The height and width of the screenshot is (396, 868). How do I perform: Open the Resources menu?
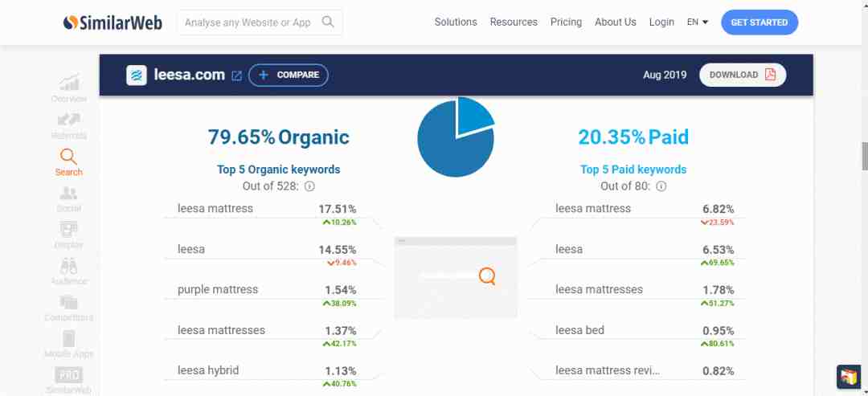pyautogui.click(x=514, y=22)
